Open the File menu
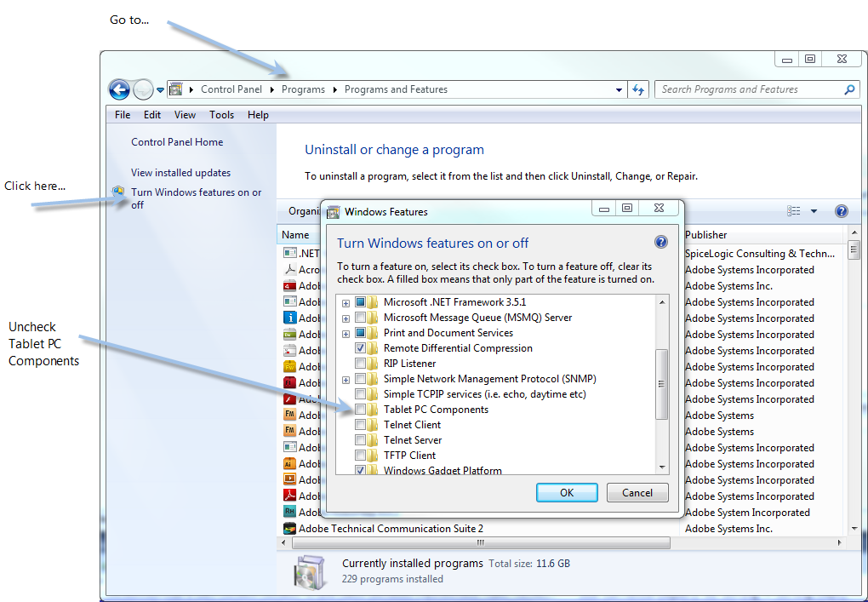Screen dimensions: 868x602 123,115
